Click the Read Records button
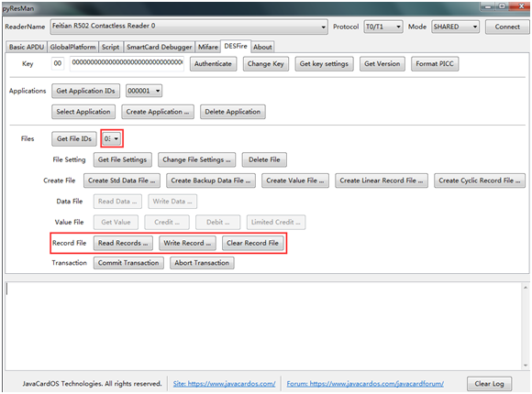 (123, 243)
